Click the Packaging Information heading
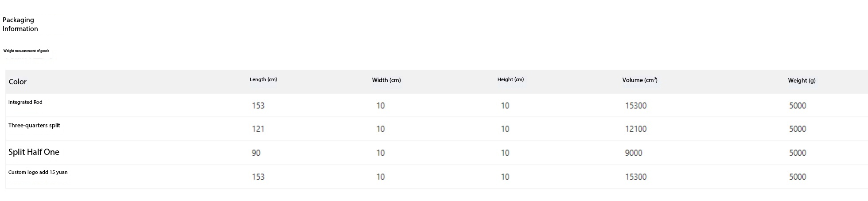Screen dimensions: 868x201 point(20,24)
